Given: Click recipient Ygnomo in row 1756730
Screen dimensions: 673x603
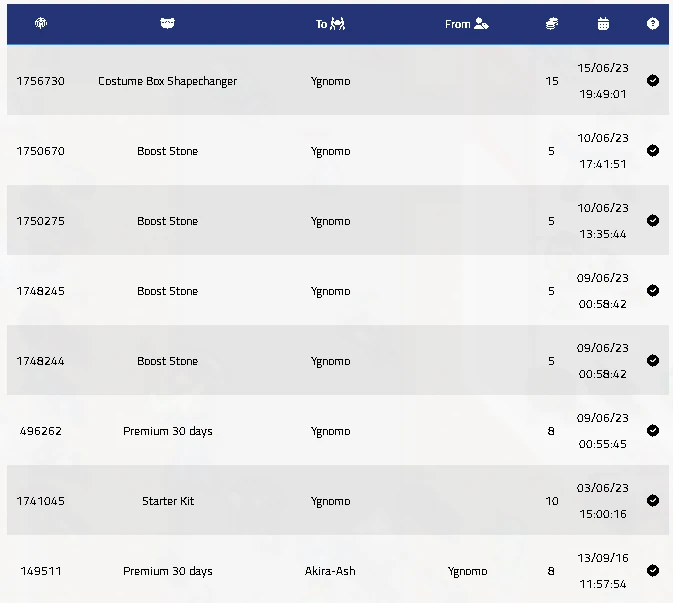Looking at the screenshot, I should tap(330, 82).
